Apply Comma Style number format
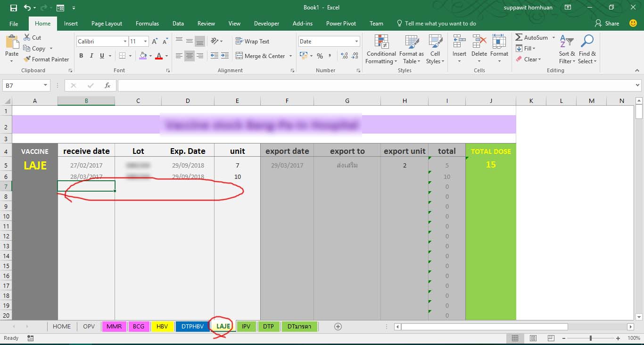The width and height of the screenshot is (644, 345). click(330, 56)
